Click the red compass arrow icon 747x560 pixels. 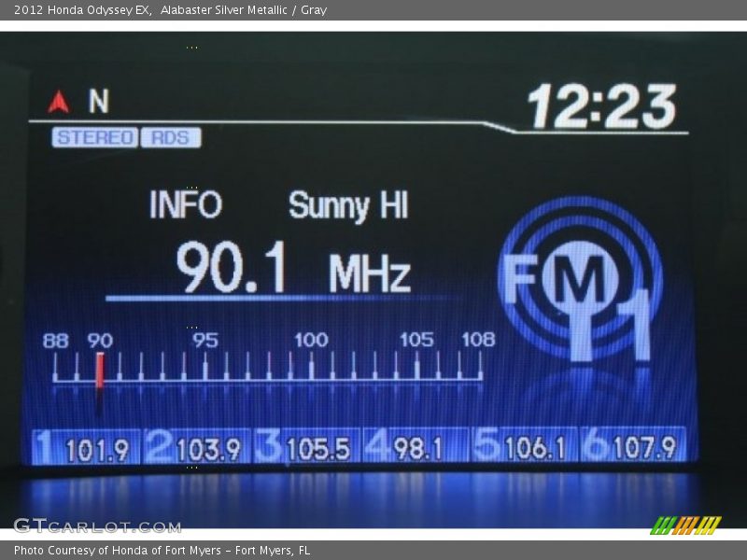coord(59,102)
